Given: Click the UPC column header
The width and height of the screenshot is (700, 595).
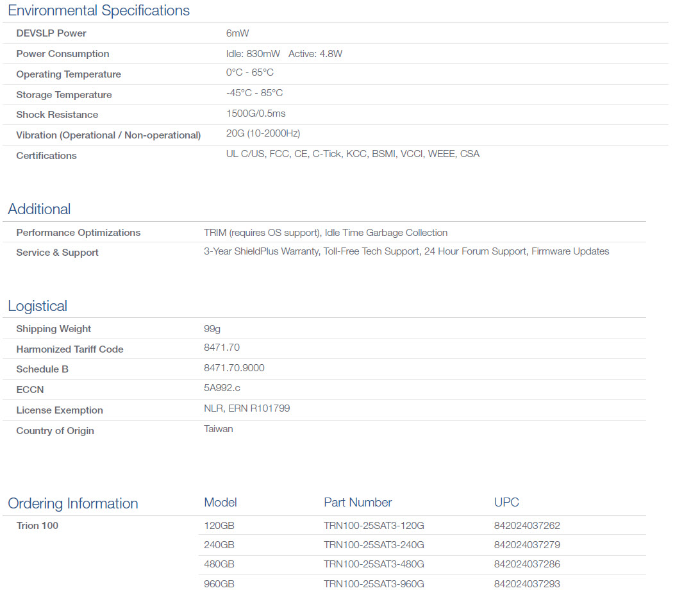Looking at the screenshot, I should [x=506, y=503].
